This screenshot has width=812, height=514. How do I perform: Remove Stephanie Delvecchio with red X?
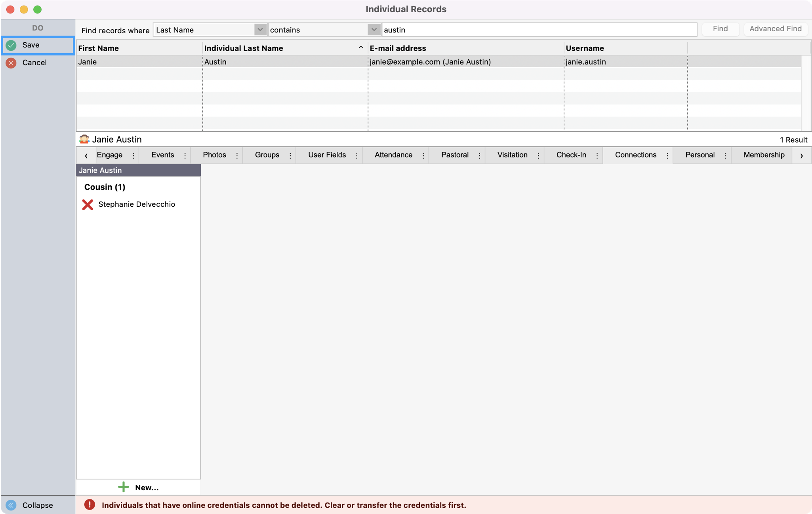tap(88, 204)
